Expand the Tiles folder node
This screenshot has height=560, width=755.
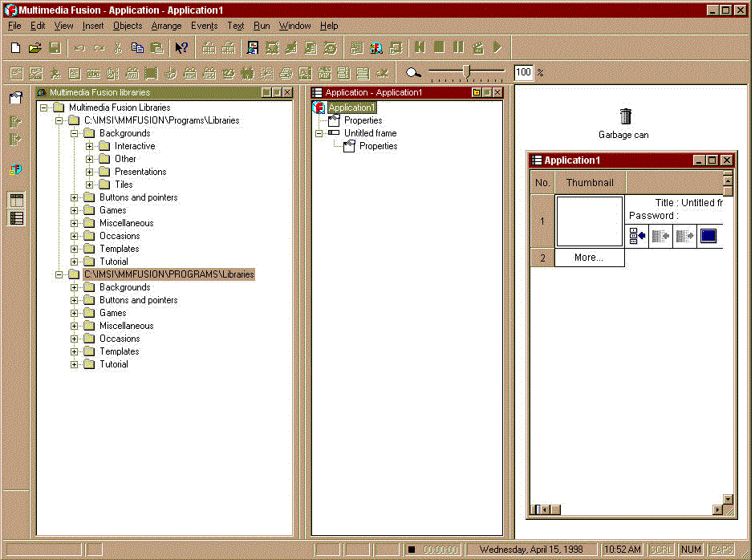click(x=90, y=185)
